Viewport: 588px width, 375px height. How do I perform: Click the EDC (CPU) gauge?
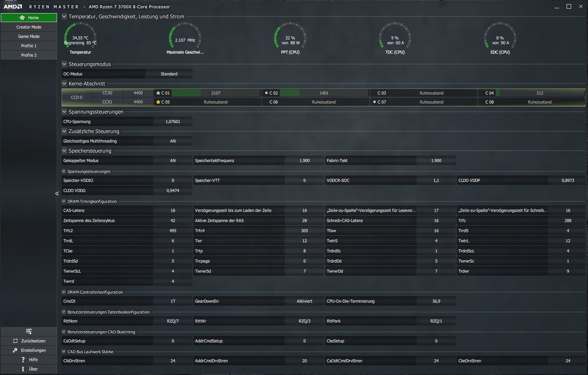pos(500,38)
